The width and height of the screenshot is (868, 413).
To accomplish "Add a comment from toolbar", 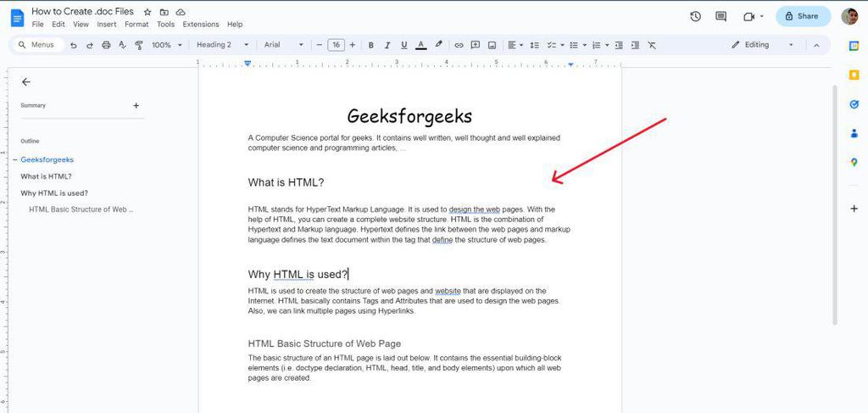I will (475, 46).
